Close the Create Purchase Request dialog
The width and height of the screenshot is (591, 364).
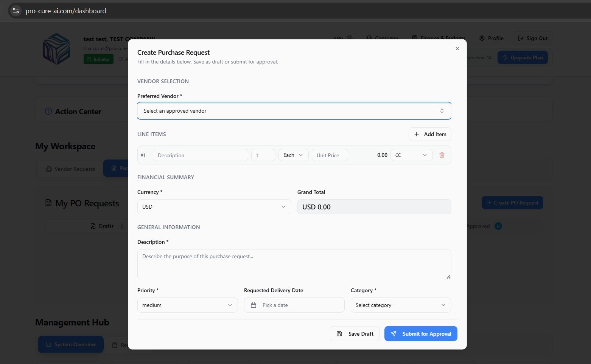click(x=457, y=49)
